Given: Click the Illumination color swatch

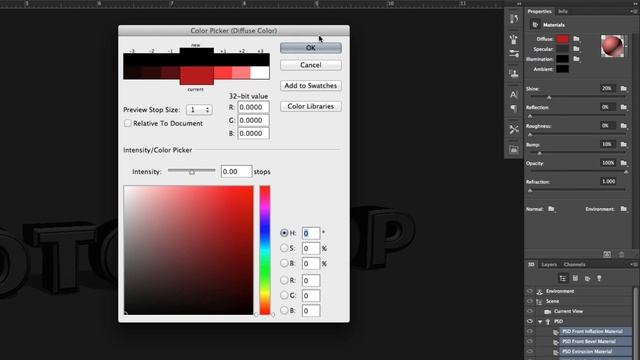Looking at the screenshot, I should point(562,59).
